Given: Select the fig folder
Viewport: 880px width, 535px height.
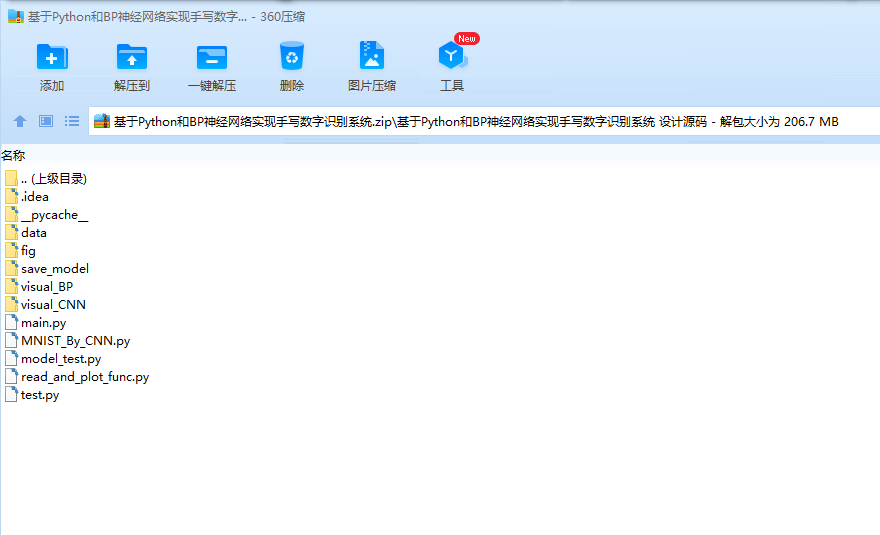Looking at the screenshot, I should pyautogui.click(x=20, y=250).
